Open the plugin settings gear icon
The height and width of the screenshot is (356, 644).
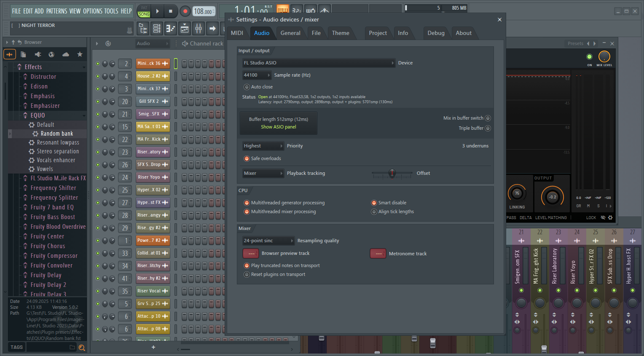[x=610, y=218]
